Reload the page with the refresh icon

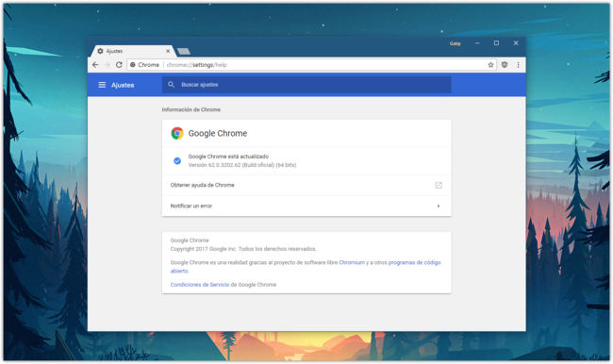tap(119, 65)
